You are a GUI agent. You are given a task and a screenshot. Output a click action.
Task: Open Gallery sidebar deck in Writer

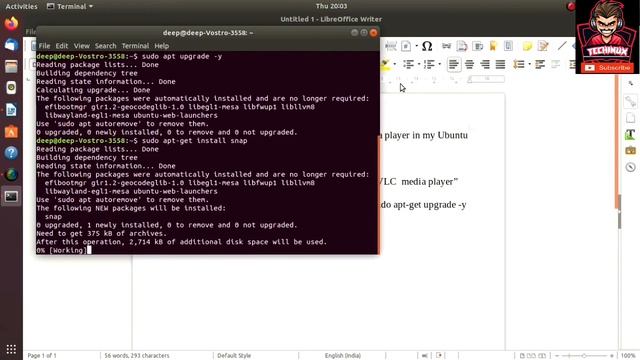[x=631, y=151]
